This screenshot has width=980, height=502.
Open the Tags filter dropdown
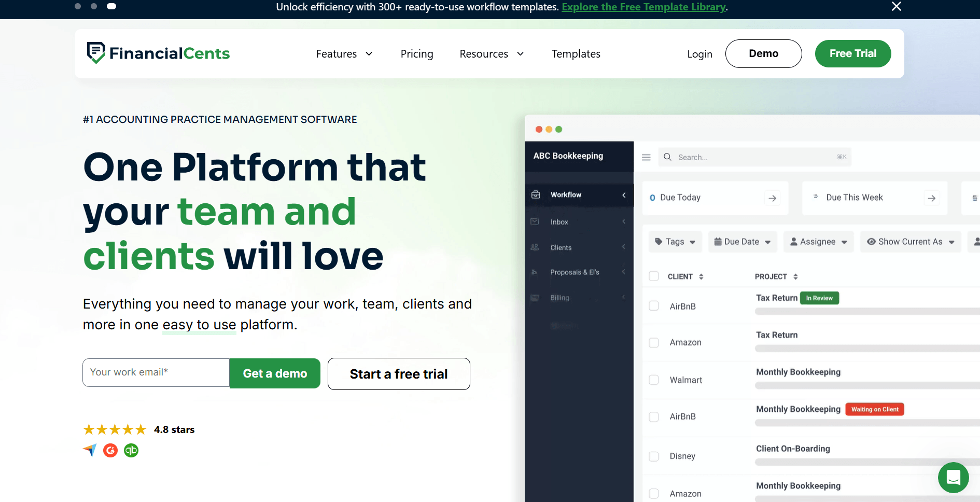click(x=675, y=242)
